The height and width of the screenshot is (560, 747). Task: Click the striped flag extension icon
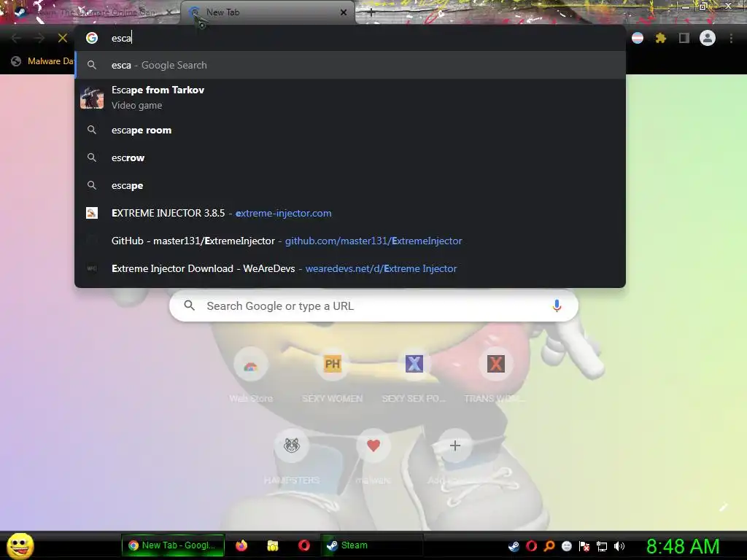point(638,38)
